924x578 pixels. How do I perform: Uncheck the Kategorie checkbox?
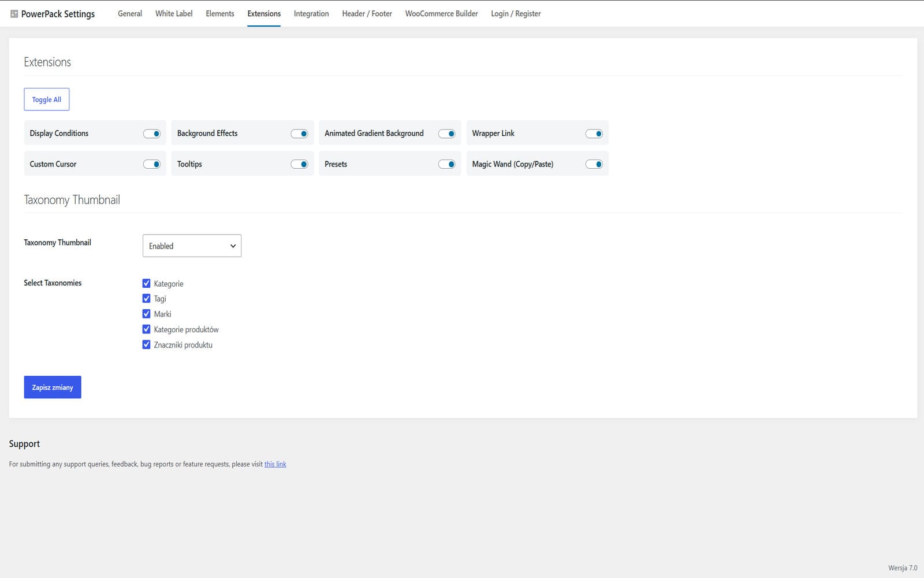click(146, 283)
